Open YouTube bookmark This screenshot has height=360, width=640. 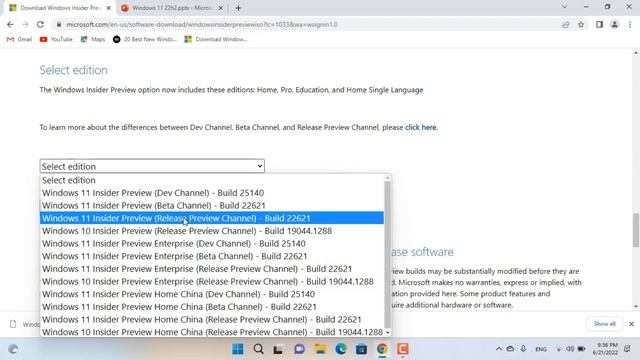click(56, 39)
